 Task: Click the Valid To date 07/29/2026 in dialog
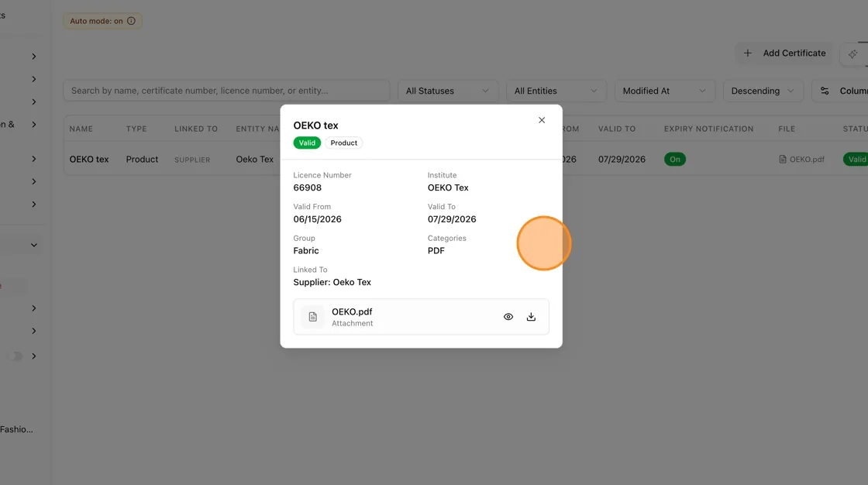click(452, 219)
